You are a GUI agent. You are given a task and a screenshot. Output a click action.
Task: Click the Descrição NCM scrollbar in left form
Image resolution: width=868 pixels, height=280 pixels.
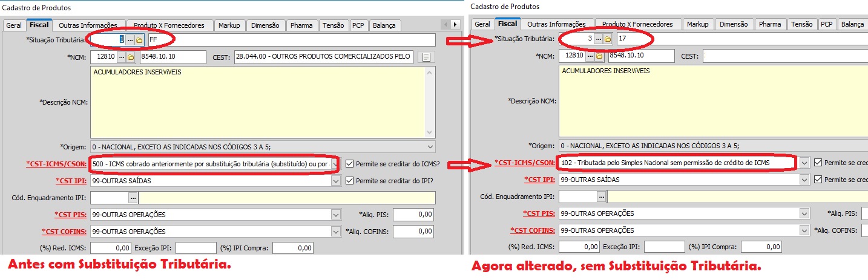click(x=430, y=102)
